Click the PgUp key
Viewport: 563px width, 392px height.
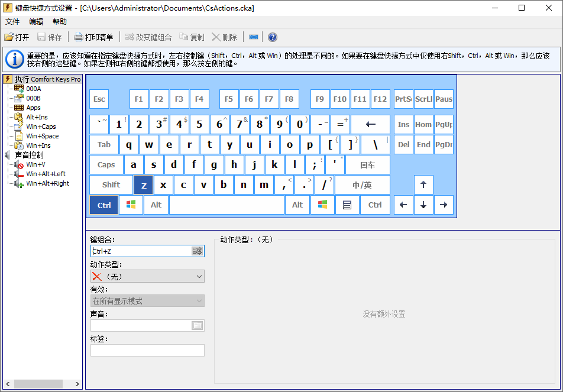tap(444, 125)
